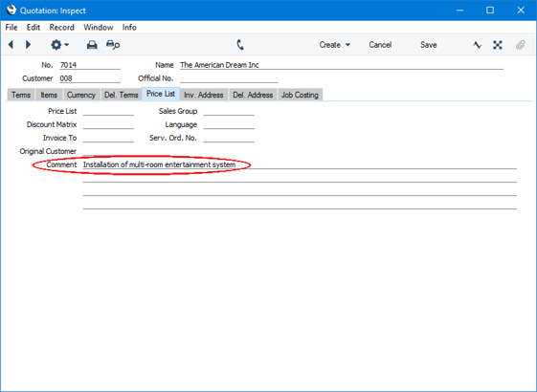Open the File menu
This screenshot has height=392, width=537.
click(11, 28)
